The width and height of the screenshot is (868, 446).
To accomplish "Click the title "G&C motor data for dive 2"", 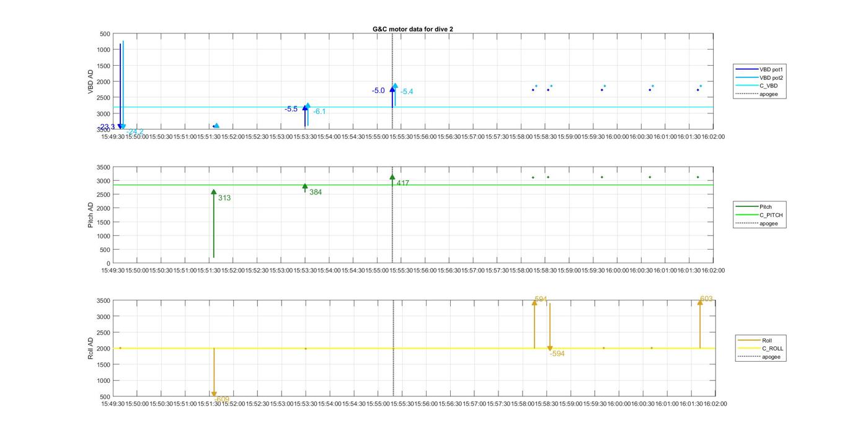I will click(x=413, y=29).
